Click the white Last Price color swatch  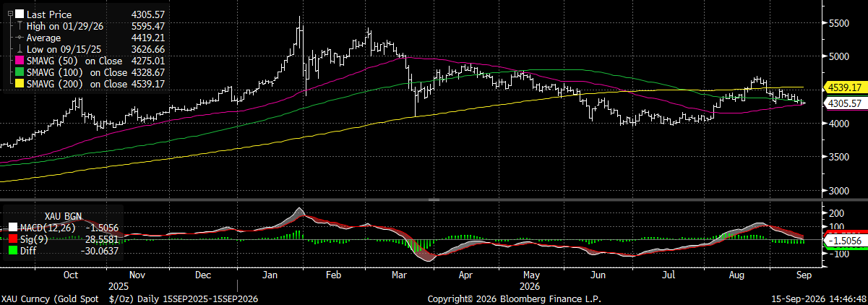[20, 14]
